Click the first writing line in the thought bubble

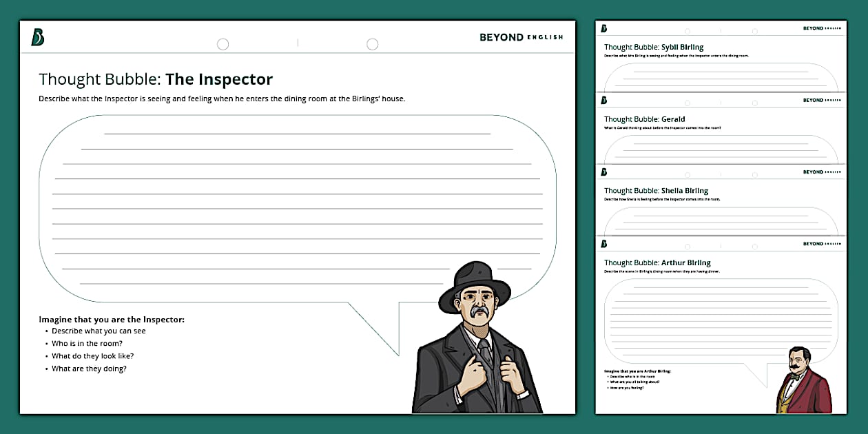(x=296, y=132)
